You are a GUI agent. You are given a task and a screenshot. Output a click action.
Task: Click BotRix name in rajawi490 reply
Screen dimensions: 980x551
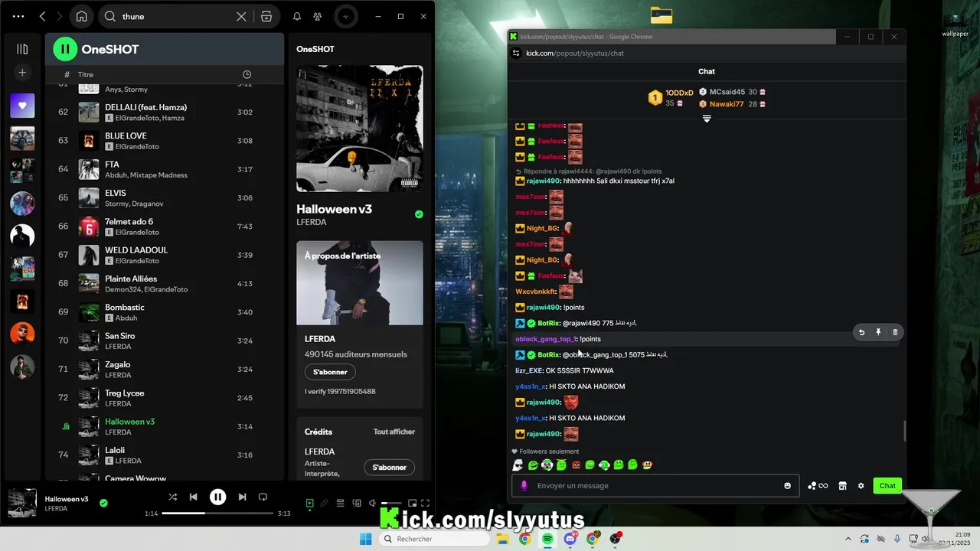[549, 323]
